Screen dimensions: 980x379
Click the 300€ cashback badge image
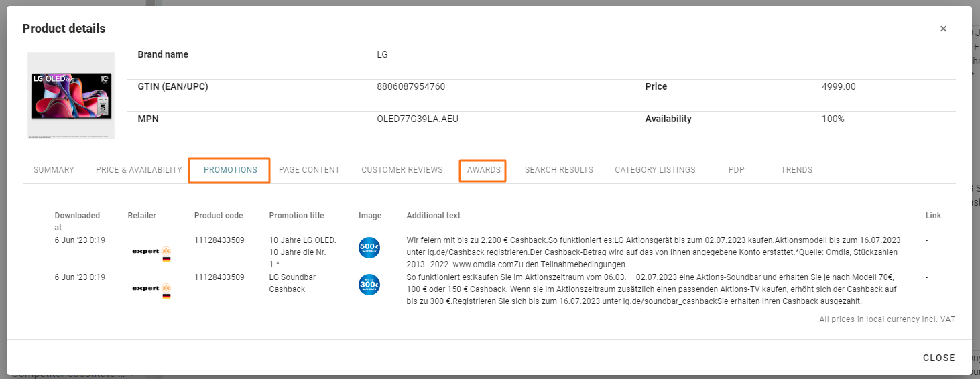click(369, 285)
